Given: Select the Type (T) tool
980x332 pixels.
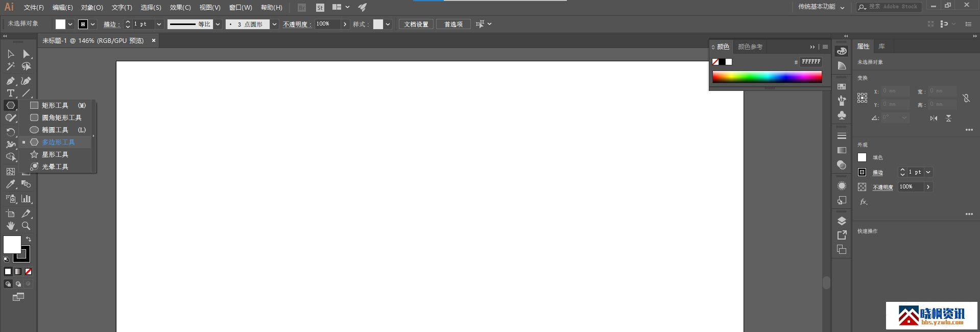Looking at the screenshot, I should pos(10,93).
